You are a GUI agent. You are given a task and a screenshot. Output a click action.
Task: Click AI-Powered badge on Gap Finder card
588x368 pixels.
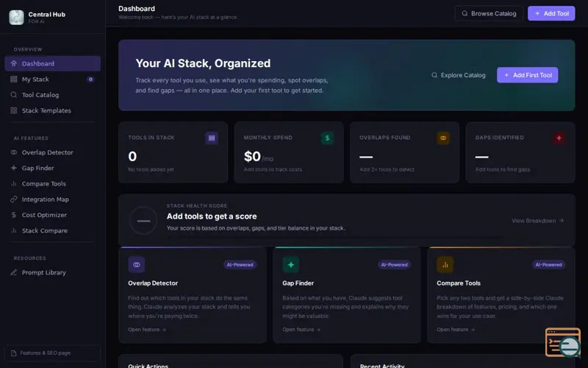pyautogui.click(x=395, y=265)
